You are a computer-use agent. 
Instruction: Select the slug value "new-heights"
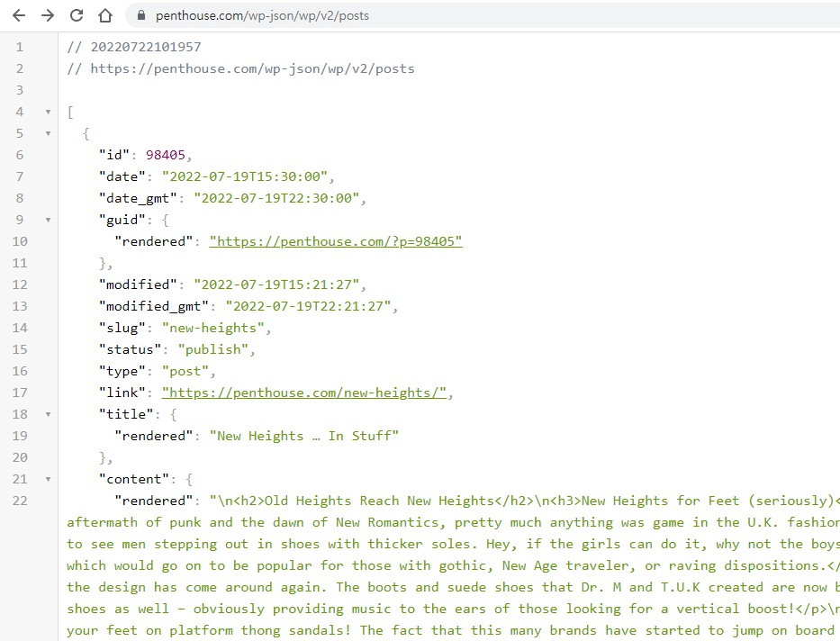[x=212, y=329]
